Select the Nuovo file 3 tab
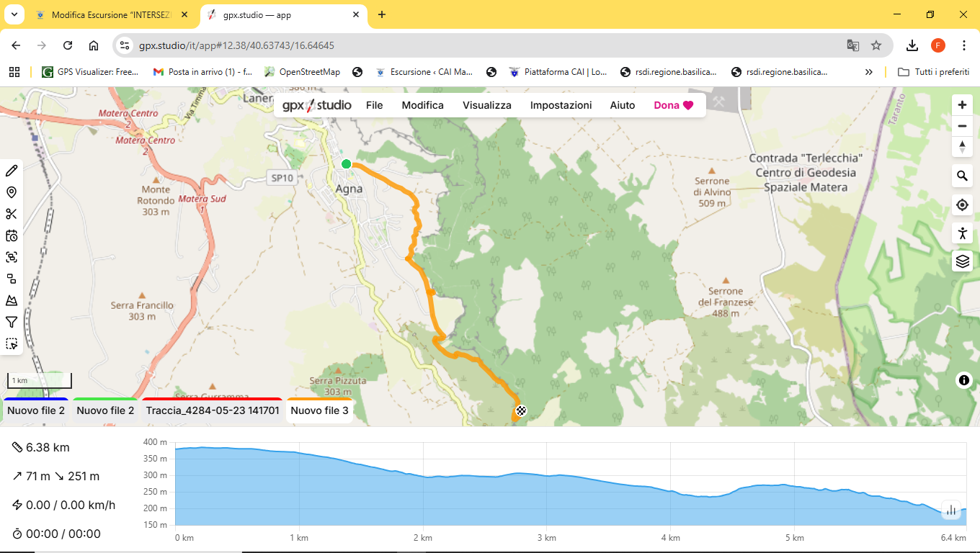Viewport: 980px width, 553px height. [x=319, y=410]
